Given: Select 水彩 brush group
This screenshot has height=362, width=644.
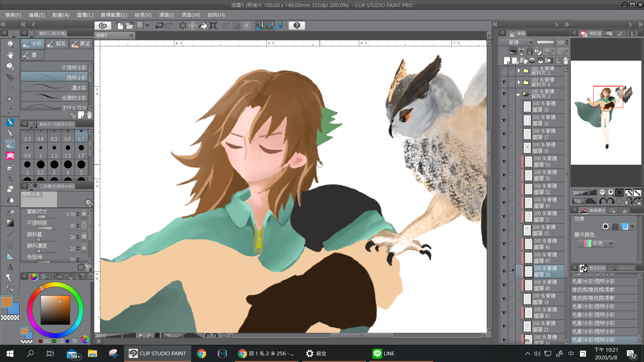Looking at the screenshot, I should pyautogui.click(x=33, y=44).
